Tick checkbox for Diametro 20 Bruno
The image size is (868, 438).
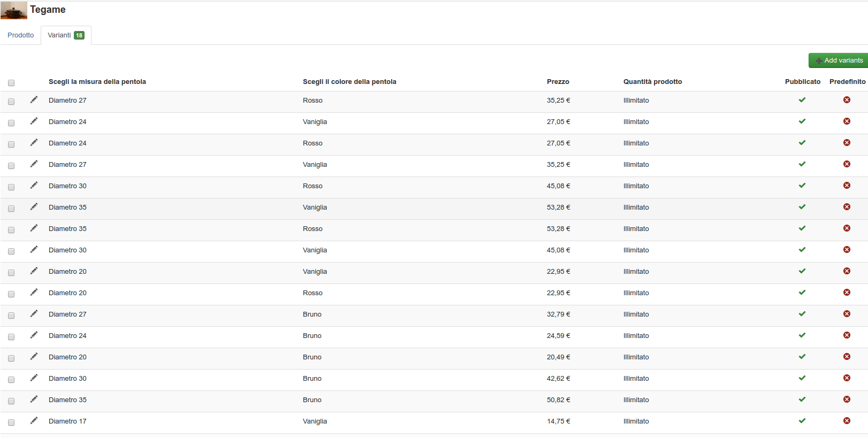click(11, 358)
